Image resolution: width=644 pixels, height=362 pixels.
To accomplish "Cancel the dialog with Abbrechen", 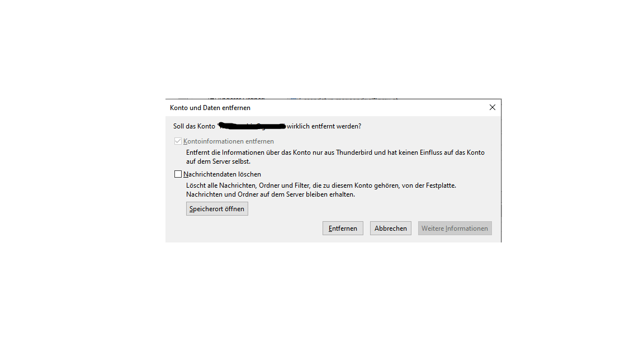I will pyautogui.click(x=391, y=228).
